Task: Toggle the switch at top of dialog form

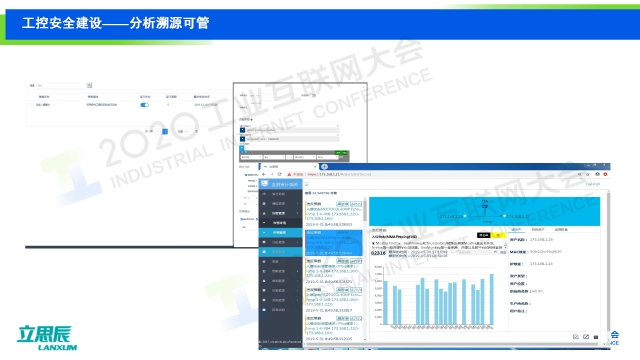Action: click(x=313, y=95)
